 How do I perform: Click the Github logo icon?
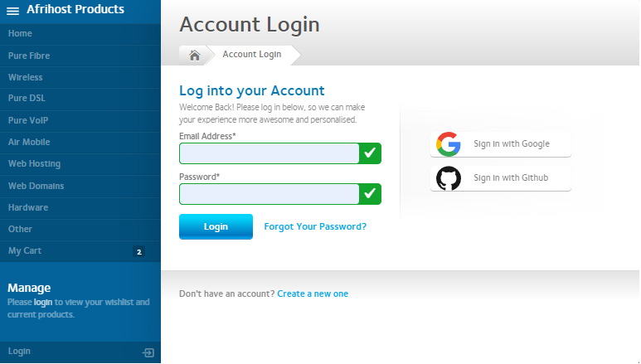[x=449, y=178]
